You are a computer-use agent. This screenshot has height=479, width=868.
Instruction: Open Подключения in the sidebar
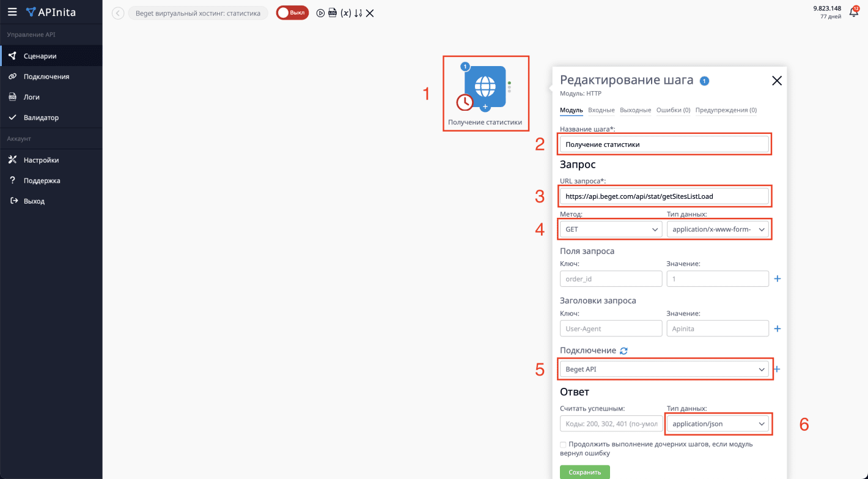[46, 76]
